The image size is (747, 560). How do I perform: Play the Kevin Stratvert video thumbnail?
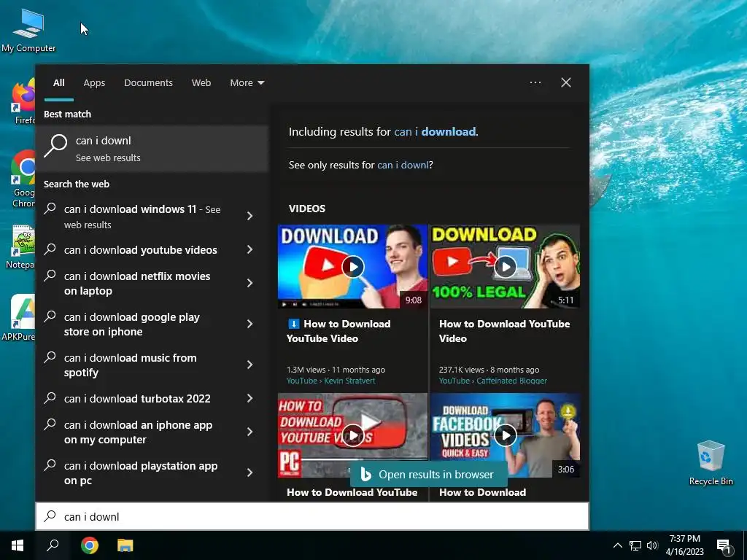pyautogui.click(x=352, y=266)
